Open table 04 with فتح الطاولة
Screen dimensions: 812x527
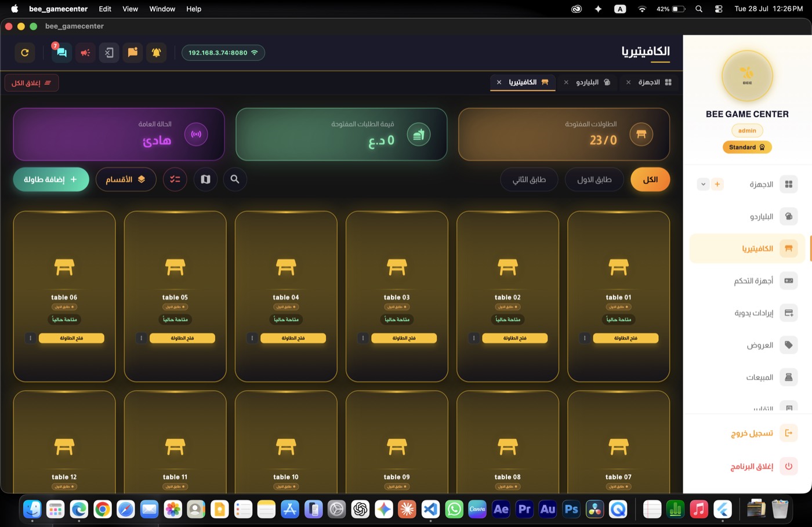click(x=293, y=338)
